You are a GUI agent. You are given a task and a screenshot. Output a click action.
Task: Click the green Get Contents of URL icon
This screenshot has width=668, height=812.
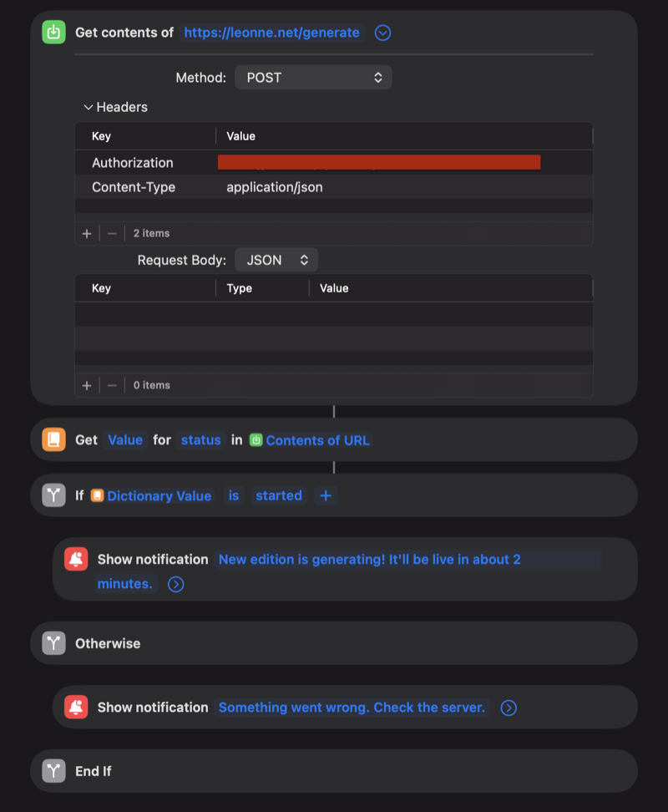[x=53, y=32]
